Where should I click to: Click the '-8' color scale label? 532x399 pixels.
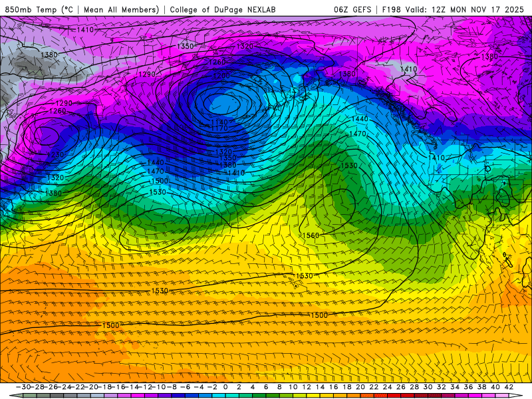(x=172, y=387)
